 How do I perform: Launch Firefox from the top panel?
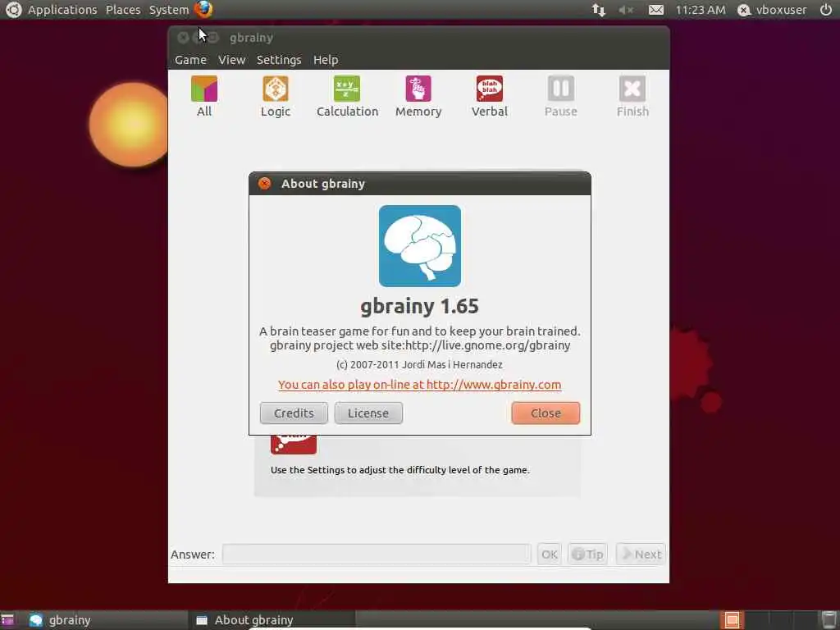(x=203, y=9)
